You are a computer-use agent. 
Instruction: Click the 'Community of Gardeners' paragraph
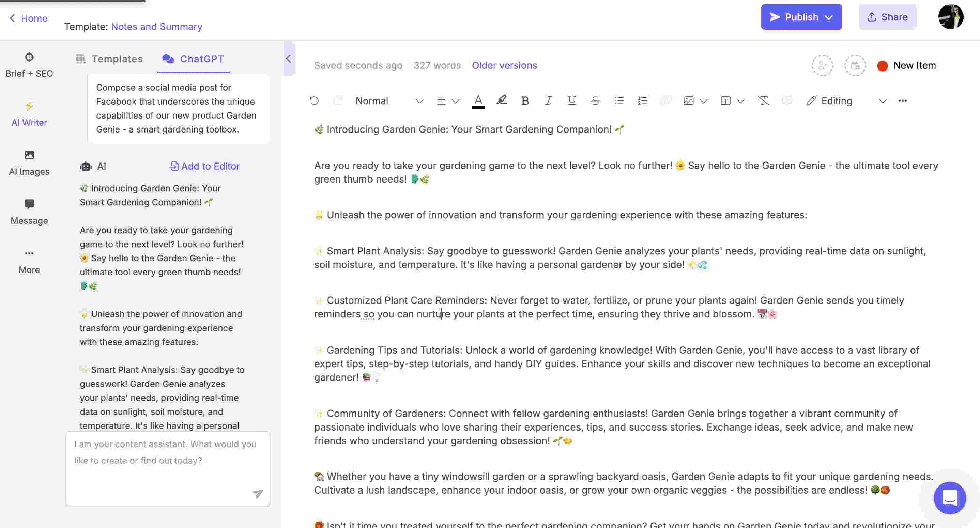[x=613, y=427]
